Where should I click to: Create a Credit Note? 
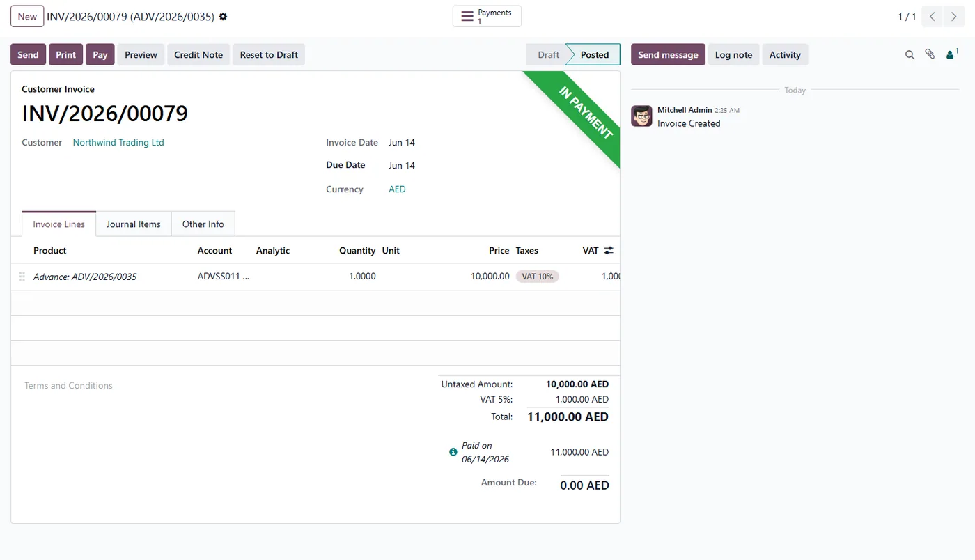(x=198, y=54)
